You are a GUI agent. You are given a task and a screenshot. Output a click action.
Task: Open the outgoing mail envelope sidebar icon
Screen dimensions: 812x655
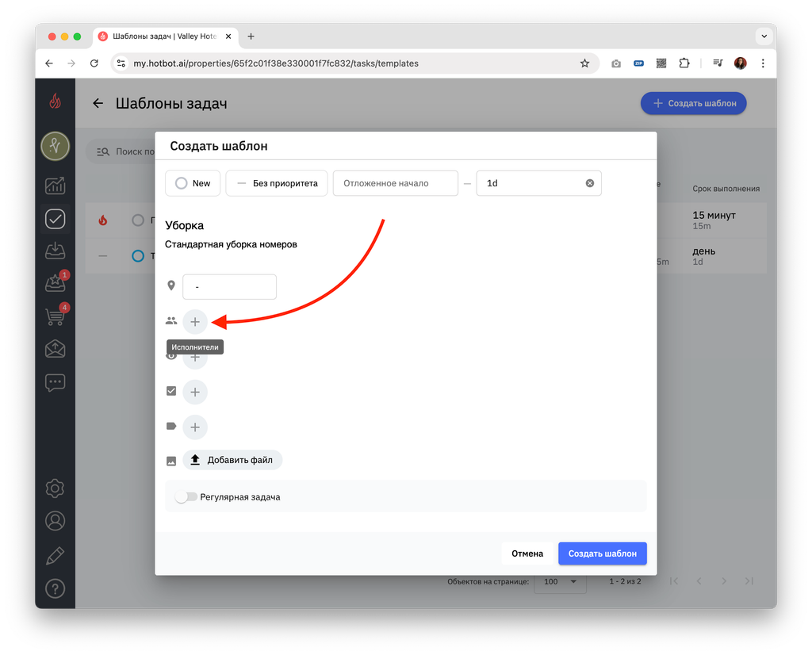(55, 349)
